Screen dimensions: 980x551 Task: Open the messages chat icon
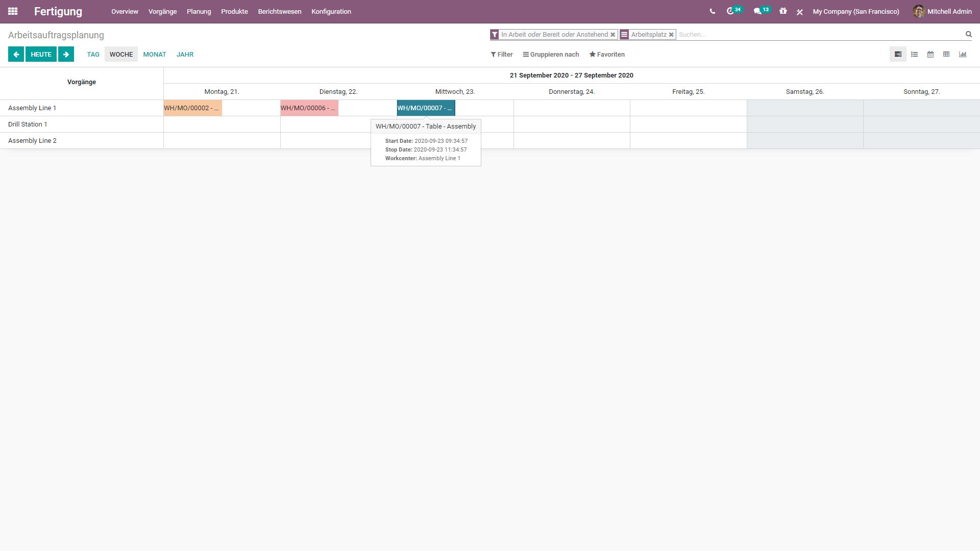(757, 11)
